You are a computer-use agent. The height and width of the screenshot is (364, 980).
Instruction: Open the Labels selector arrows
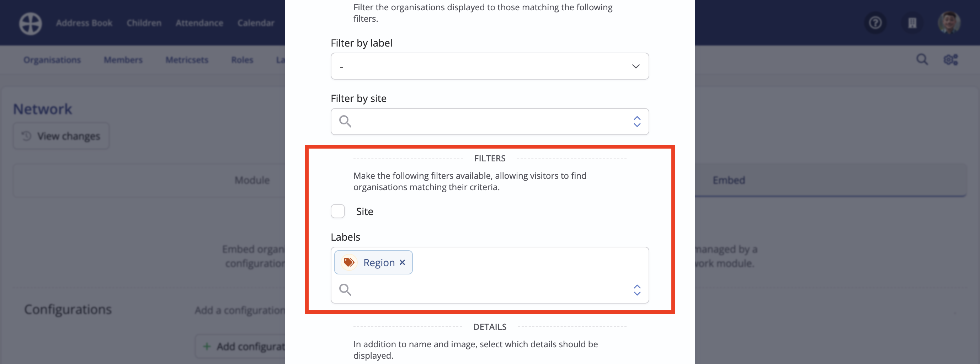click(x=637, y=290)
